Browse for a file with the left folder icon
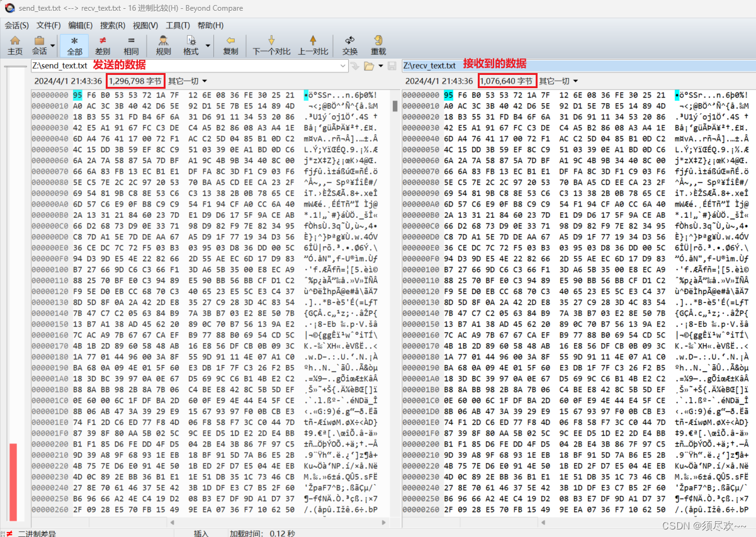This screenshot has width=756, height=537. (368, 65)
